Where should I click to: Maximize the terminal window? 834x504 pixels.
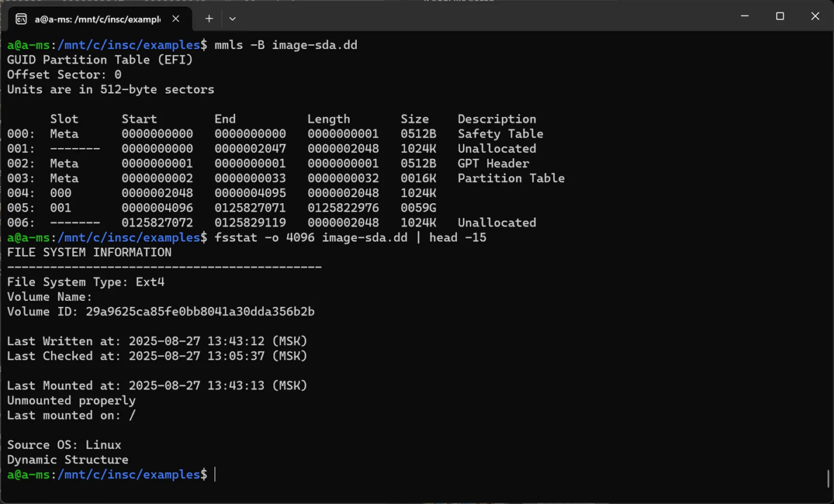780,16
